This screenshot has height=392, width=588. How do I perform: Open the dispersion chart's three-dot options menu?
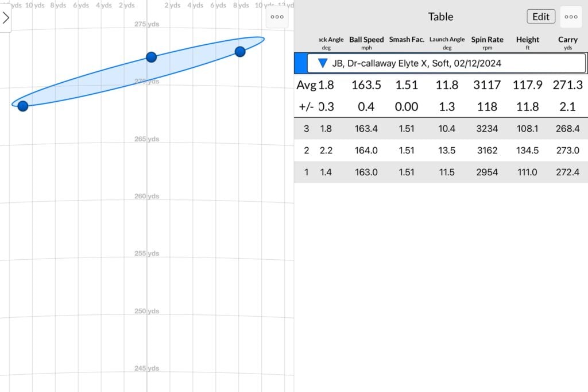click(x=277, y=17)
